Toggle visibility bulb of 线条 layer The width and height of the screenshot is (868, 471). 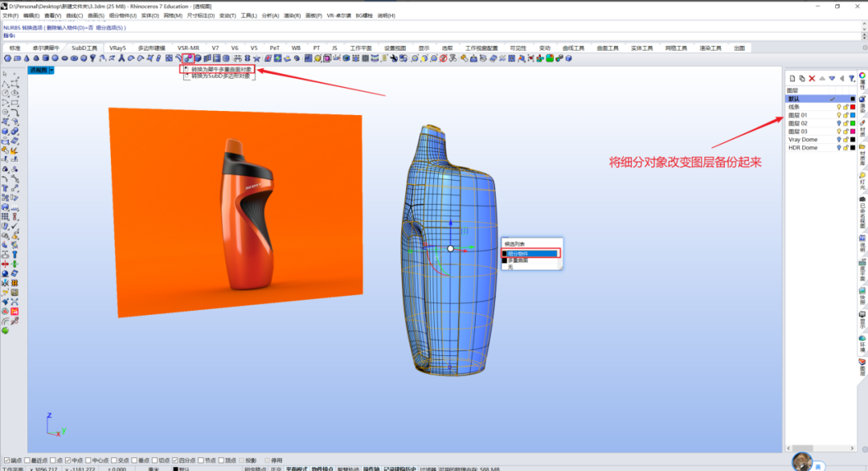pyautogui.click(x=838, y=107)
